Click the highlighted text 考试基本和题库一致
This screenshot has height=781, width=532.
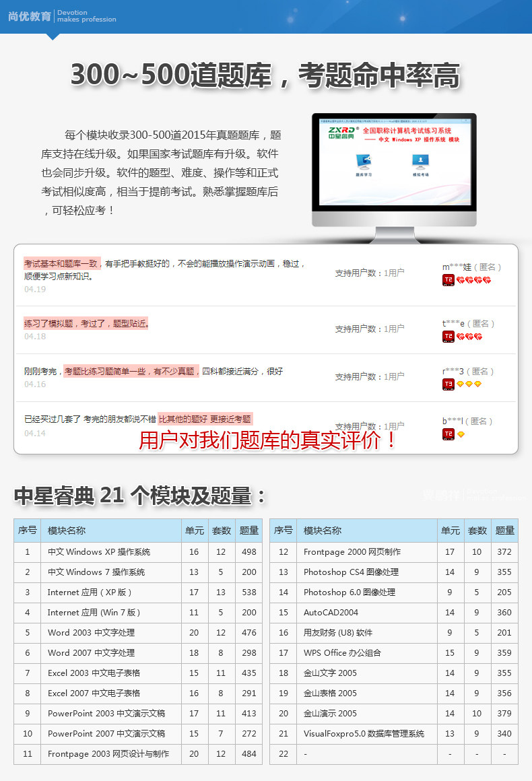62,263
